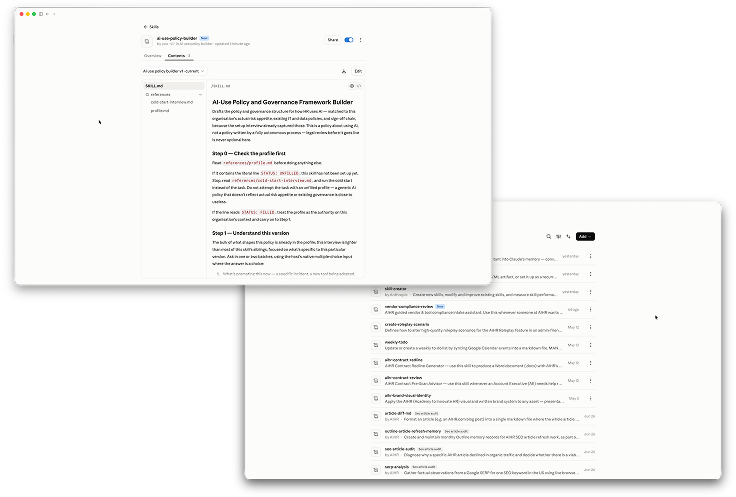Screen dimensions: 736x497
Task: Open three-dot menu for skill-creator row
Action: pyautogui.click(x=590, y=292)
